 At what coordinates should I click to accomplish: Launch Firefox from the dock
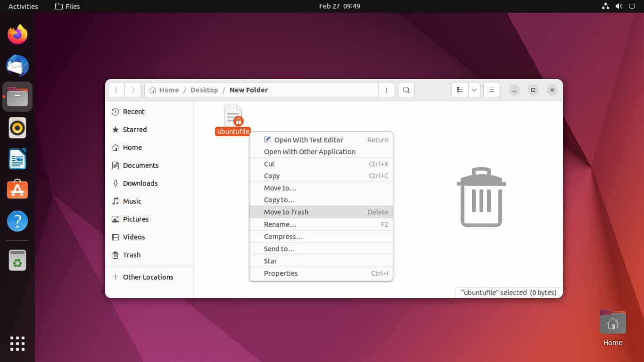(17, 34)
